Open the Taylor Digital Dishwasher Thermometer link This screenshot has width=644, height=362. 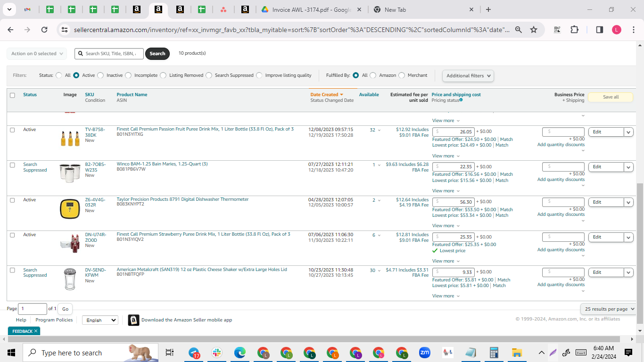[x=182, y=199]
